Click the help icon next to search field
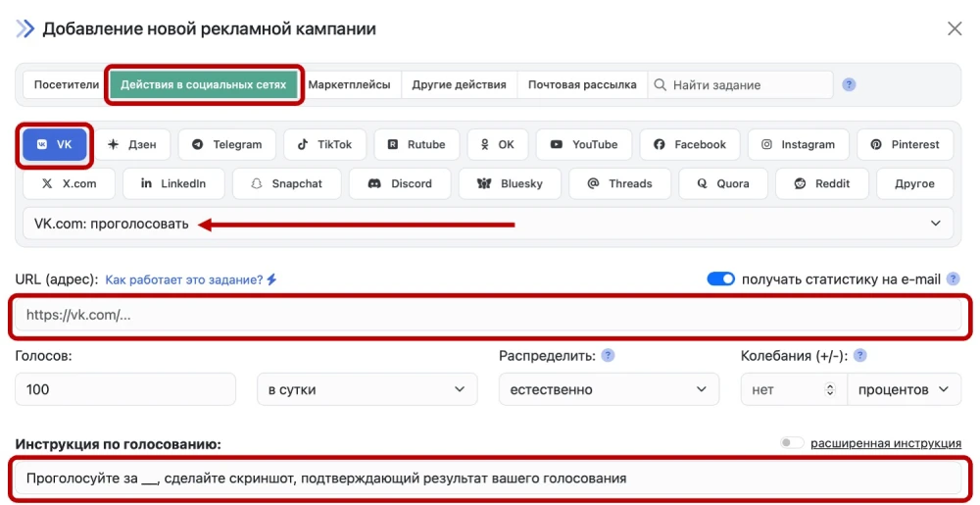This screenshot has height=505, width=980. pyautogui.click(x=850, y=85)
